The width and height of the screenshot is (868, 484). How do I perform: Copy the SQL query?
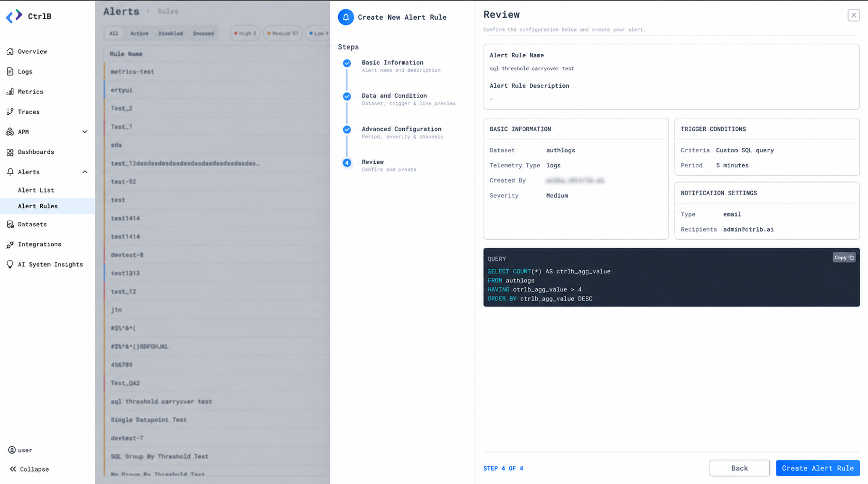(x=844, y=257)
